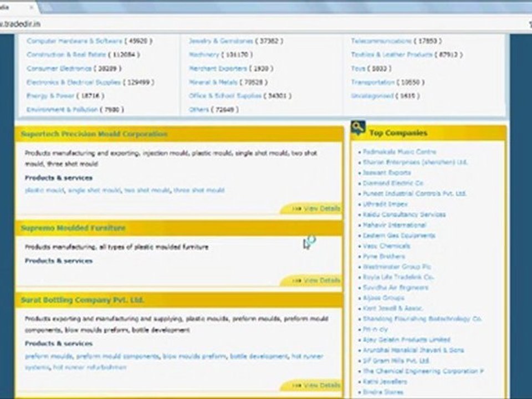This screenshot has width=532, height=399.
Task: Click preform mould components link
Action: pyautogui.click(x=117, y=356)
